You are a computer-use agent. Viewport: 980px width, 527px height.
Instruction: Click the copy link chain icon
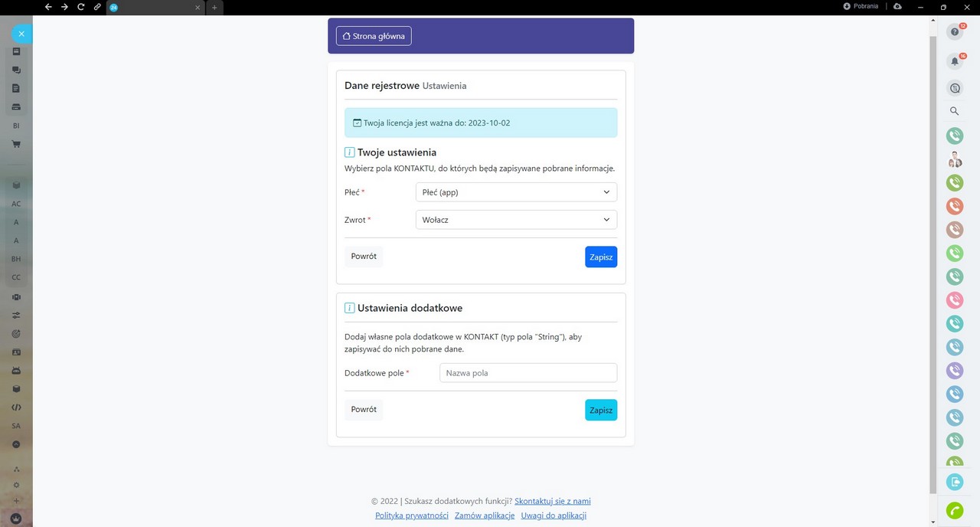(97, 7)
